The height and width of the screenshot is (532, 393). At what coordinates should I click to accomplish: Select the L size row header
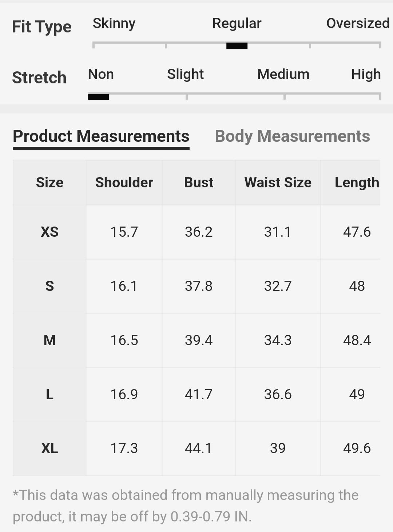click(49, 394)
